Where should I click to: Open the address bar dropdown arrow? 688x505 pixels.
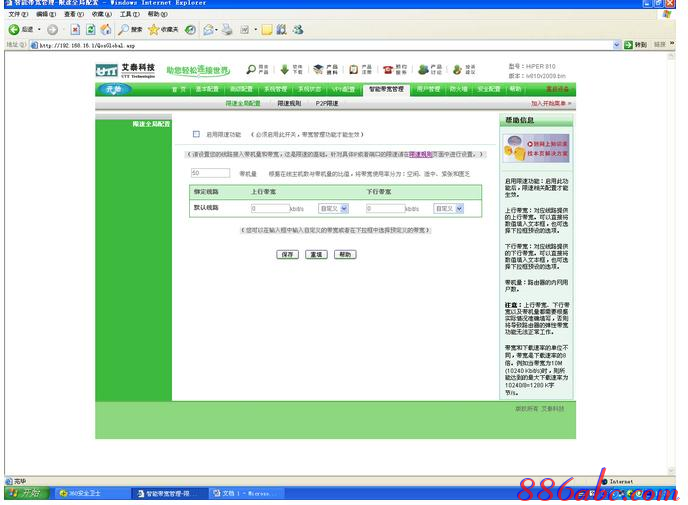pyautogui.click(x=616, y=45)
